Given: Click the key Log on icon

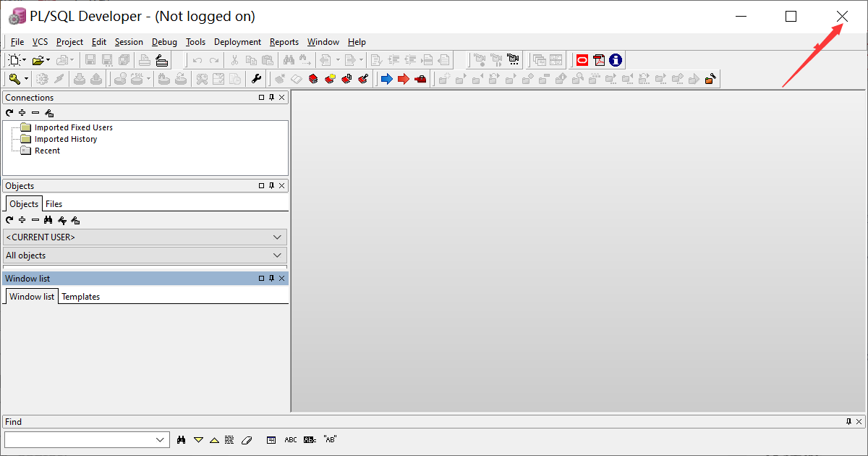Looking at the screenshot, I should (x=15, y=79).
